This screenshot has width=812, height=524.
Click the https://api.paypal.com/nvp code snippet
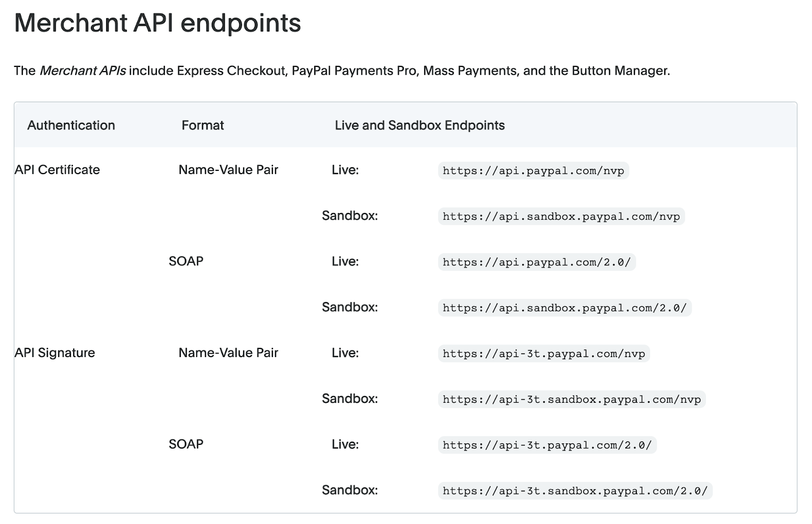[x=533, y=170]
